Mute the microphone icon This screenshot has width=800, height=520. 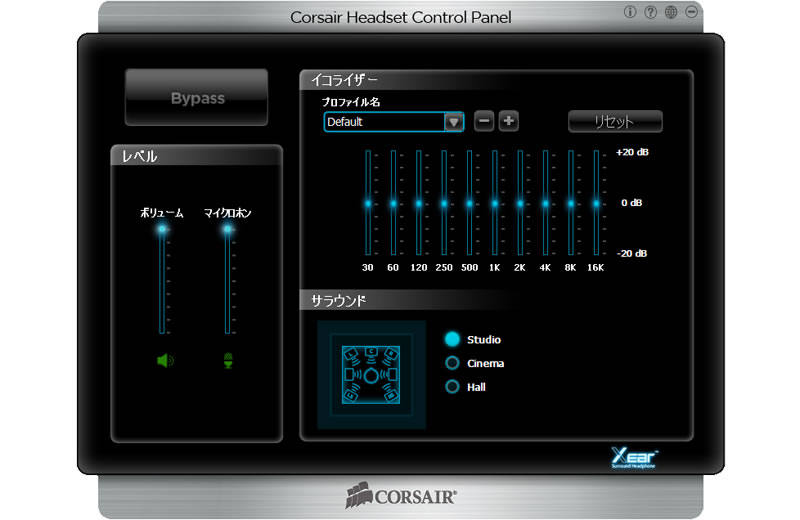[228, 361]
